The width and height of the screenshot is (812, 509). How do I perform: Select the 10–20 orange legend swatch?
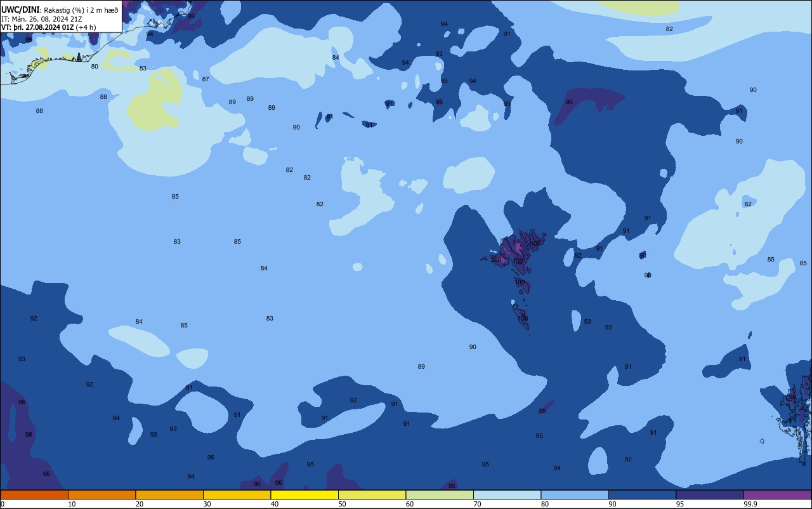pos(101,494)
